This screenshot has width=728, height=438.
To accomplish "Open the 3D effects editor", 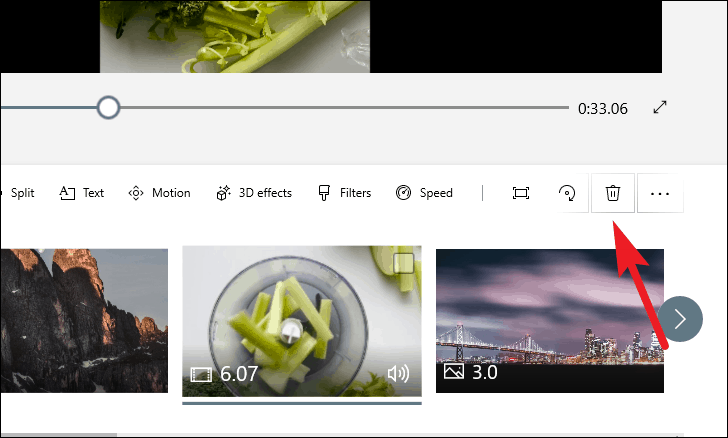I will click(x=254, y=193).
